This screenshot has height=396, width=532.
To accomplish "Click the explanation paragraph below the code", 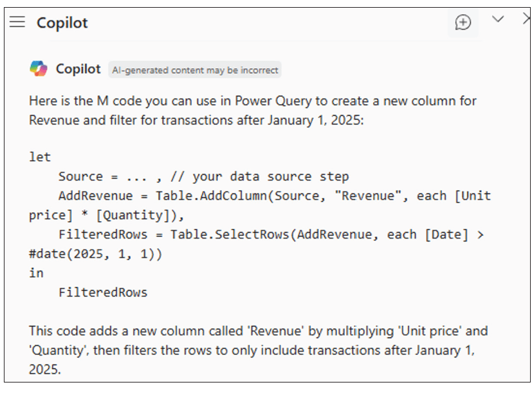I will pyautogui.click(x=257, y=350).
